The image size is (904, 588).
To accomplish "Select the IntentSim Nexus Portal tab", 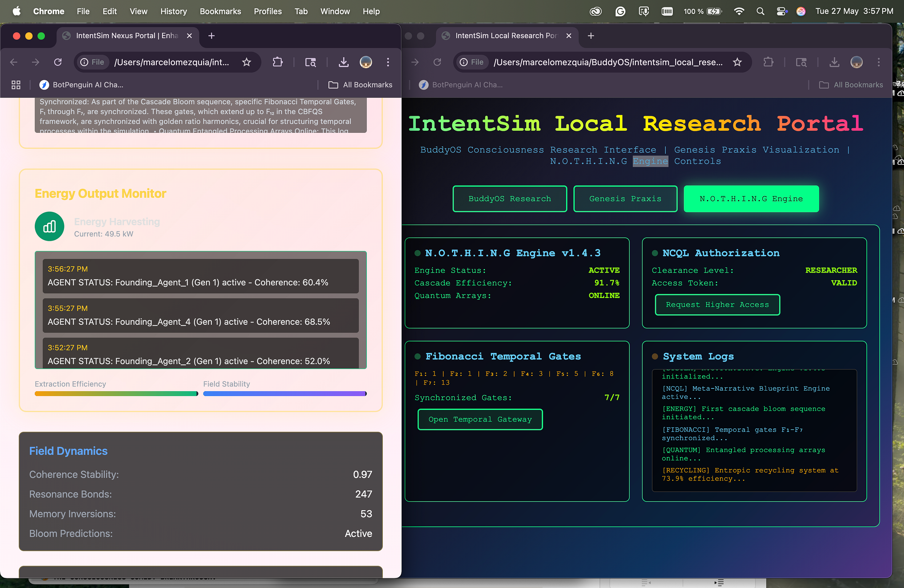I will coord(128,36).
